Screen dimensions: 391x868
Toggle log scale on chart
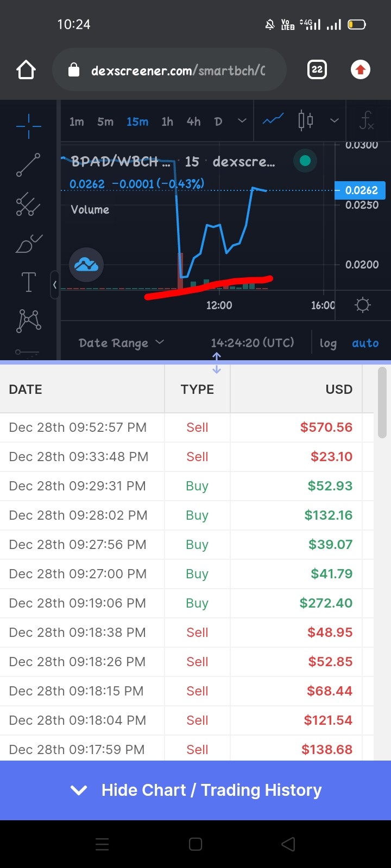[x=328, y=343]
